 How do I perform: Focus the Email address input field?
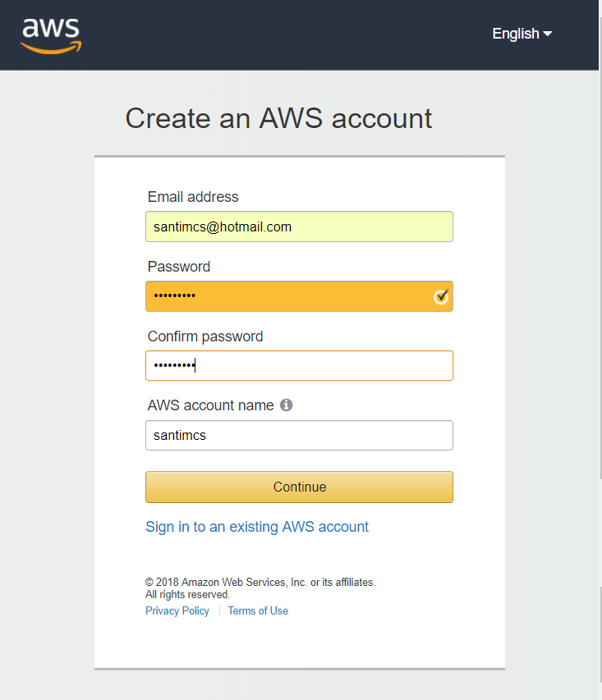click(x=299, y=226)
